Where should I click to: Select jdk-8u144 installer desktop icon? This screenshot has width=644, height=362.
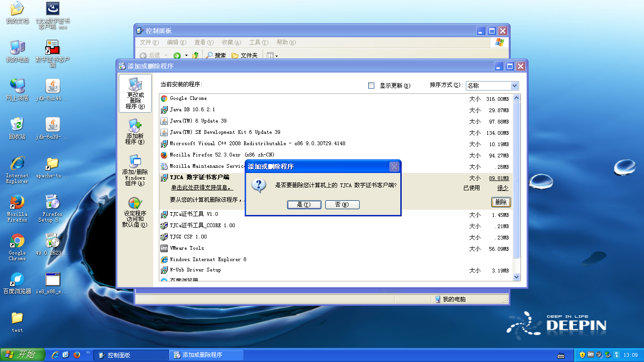(x=53, y=90)
